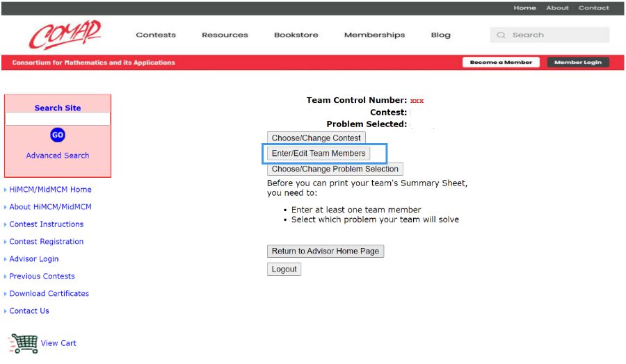Click the Logout button
626x364 pixels.
tap(284, 269)
